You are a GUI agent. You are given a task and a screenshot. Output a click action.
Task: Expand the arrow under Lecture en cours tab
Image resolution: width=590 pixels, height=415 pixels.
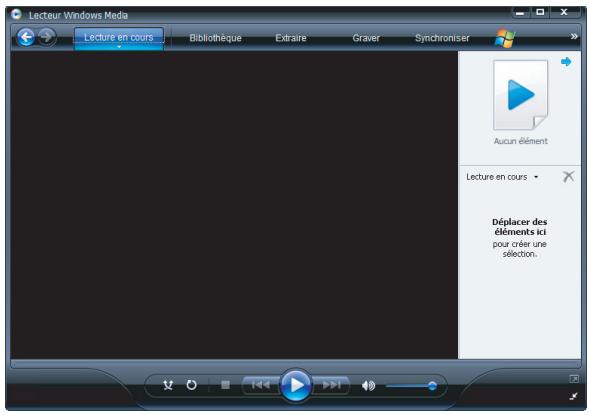tap(119, 47)
